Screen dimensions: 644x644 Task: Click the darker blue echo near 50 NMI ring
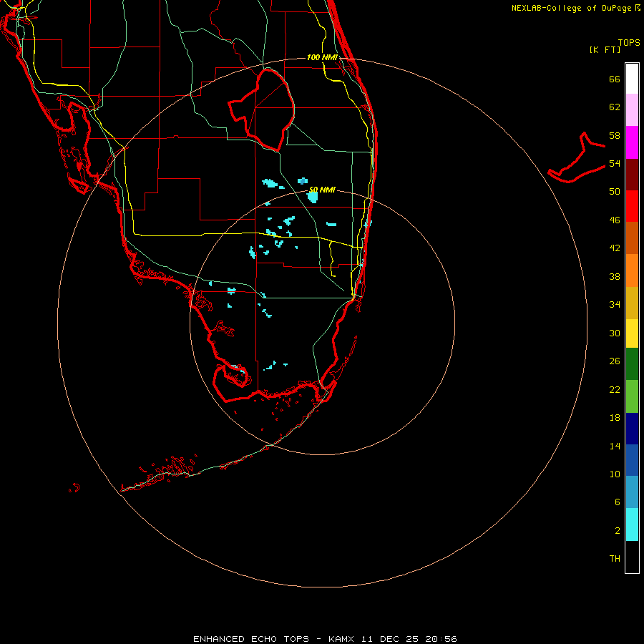click(x=303, y=181)
